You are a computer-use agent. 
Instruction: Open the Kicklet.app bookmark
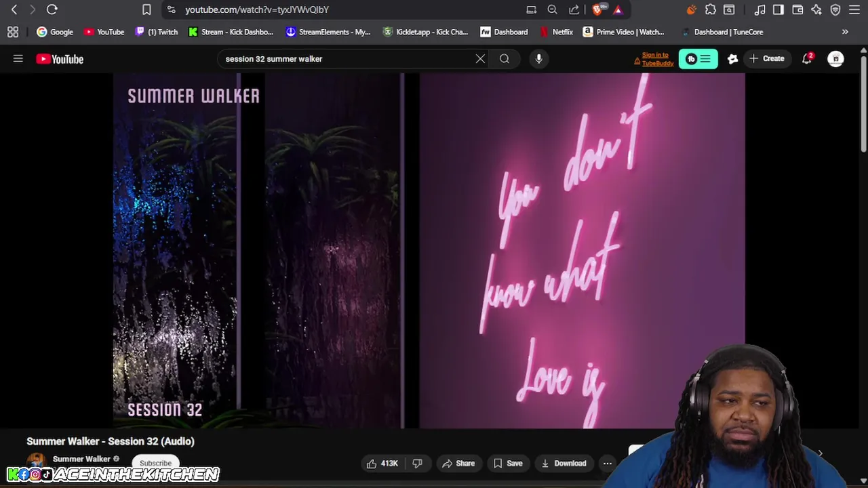(x=425, y=32)
